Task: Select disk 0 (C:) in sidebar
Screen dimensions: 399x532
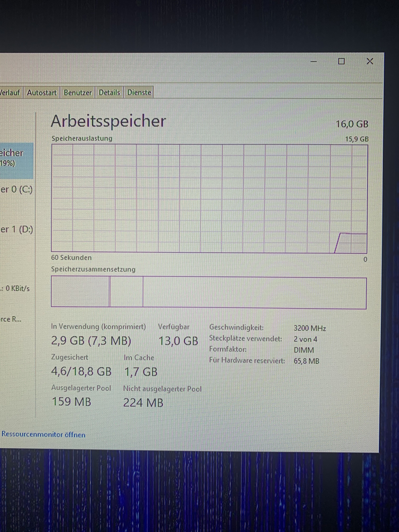Action: (16, 189)
